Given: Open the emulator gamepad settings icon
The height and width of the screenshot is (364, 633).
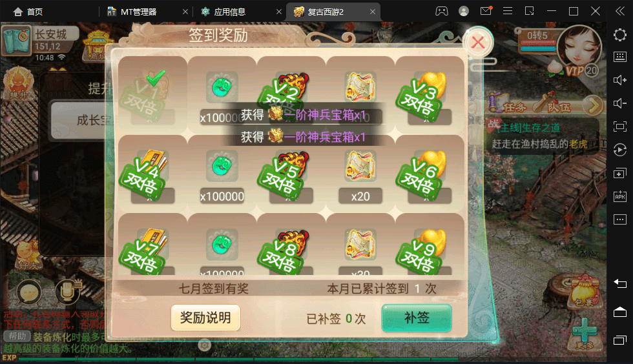Looking at the screenshot, I should coord(442,12).
